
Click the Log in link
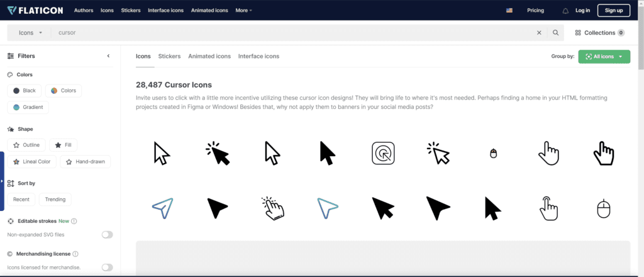click(x=582, y=10)
